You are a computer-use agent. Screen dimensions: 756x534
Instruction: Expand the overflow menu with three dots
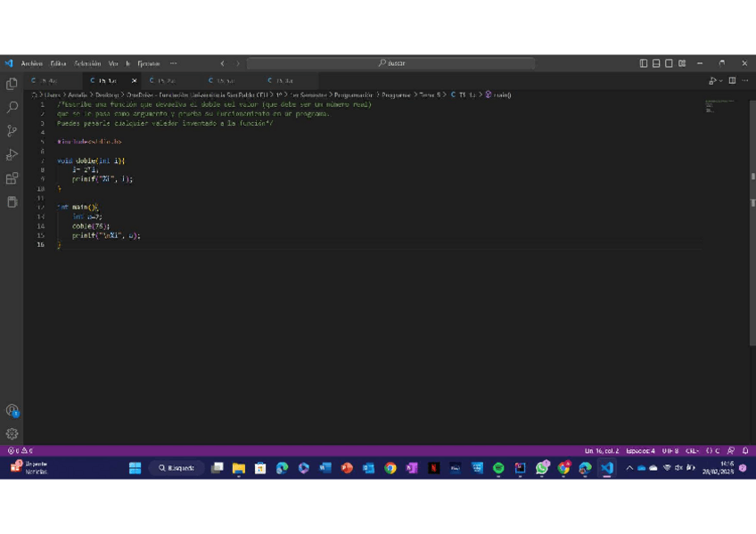tap(173, 63)
